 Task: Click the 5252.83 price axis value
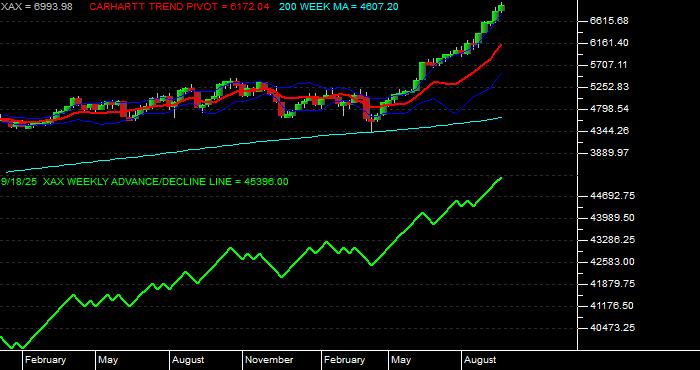tap(608, 87)
